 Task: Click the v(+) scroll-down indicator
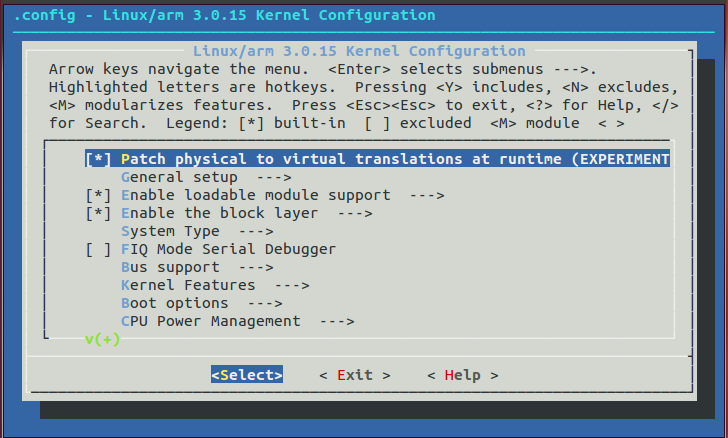coord(102,339)
